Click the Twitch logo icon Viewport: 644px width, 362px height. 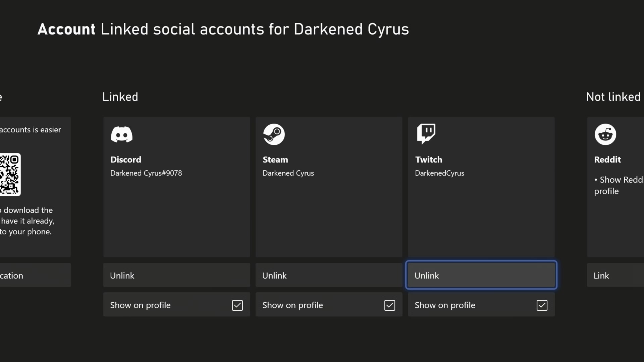point(426,134)
